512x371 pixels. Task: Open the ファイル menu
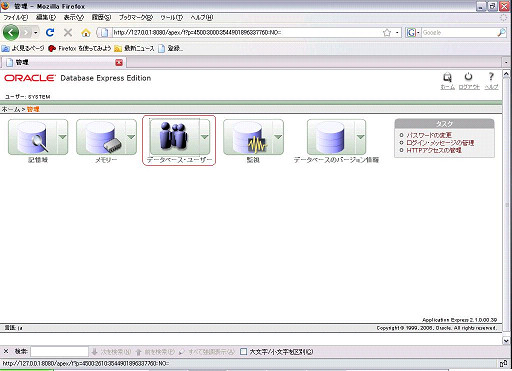coord(16,17)
